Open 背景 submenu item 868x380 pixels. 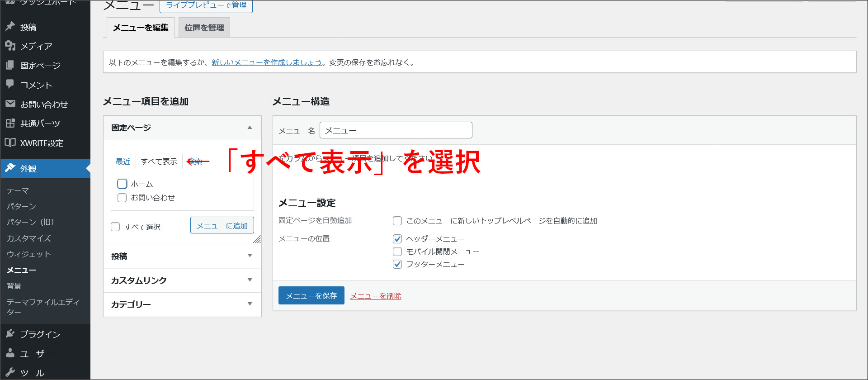tap(14, 286)
